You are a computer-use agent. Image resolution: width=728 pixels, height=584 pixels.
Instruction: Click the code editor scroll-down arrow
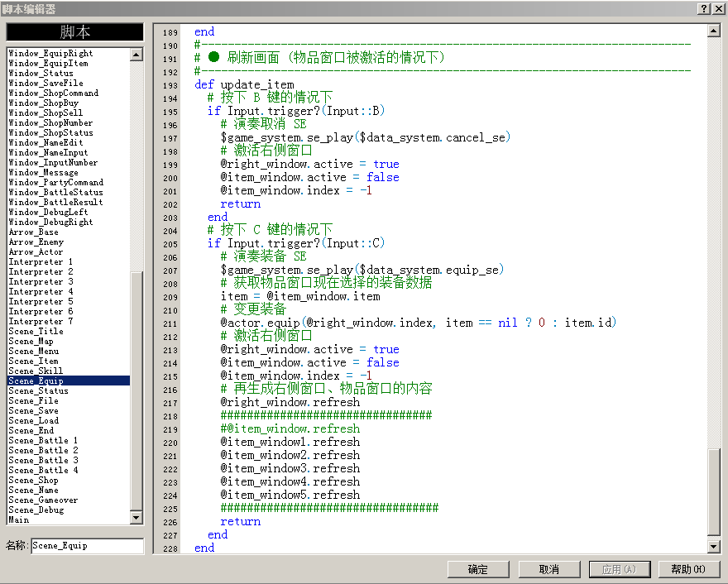(714, 547)
